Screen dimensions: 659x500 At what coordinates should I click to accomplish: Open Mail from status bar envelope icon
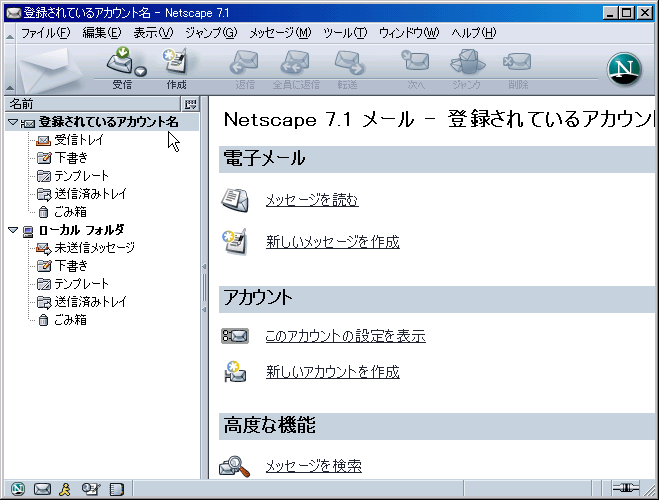pyautogui.click(x=42, y=489)
